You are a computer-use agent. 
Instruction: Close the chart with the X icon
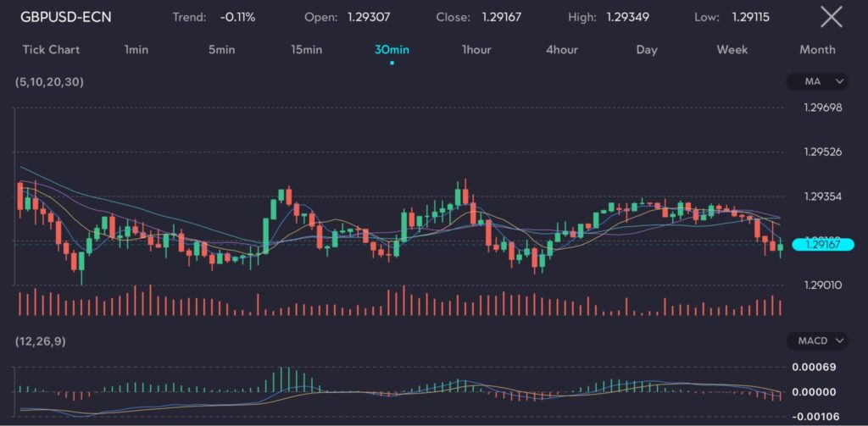[832, 16]
